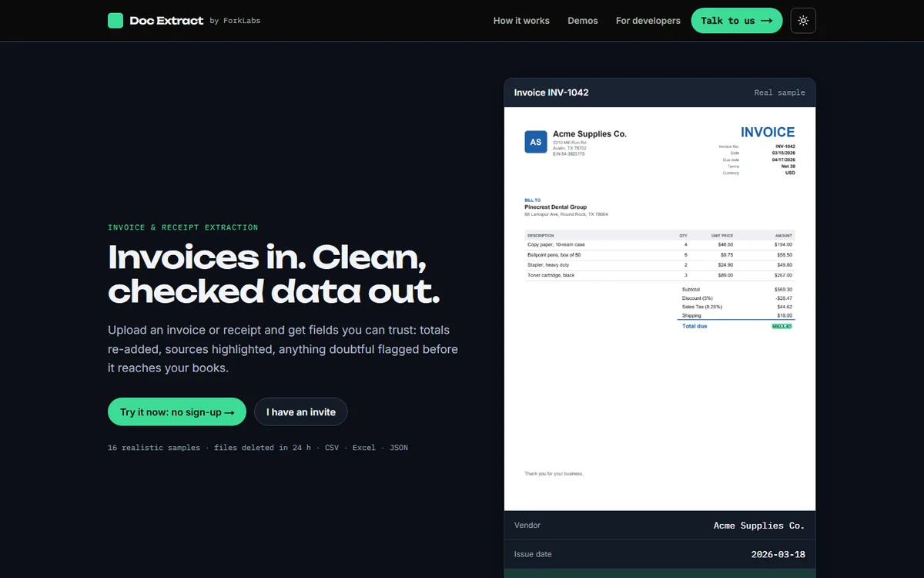Image resolution: width=924 pixels, height=578 pixels.
Task: Click the blue INVOICE heading
Action: (x=768, y=133)
